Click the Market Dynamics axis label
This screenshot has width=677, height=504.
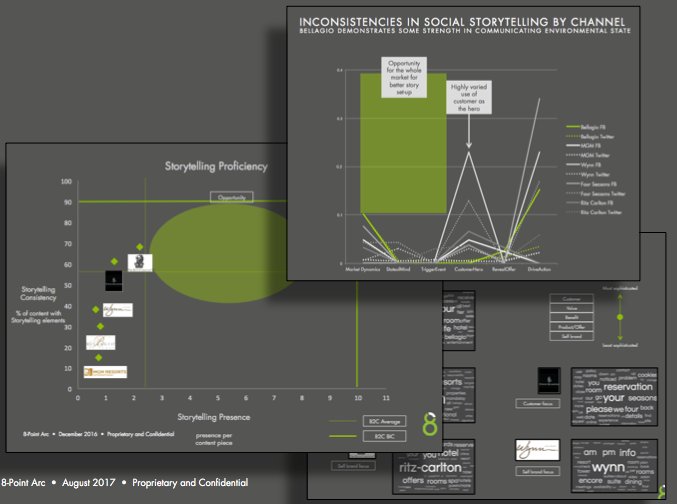coord(363,269)
